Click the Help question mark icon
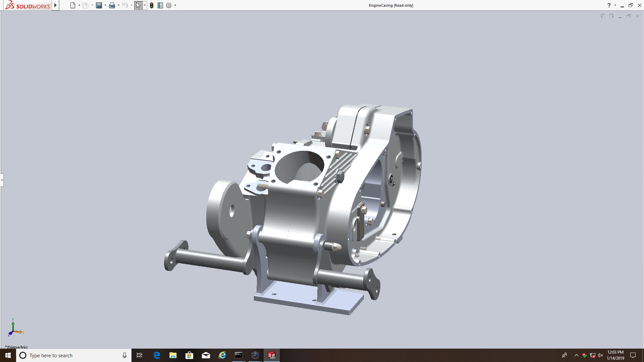Viewport: 644px width, 362px height. click(x=609, y=5)
